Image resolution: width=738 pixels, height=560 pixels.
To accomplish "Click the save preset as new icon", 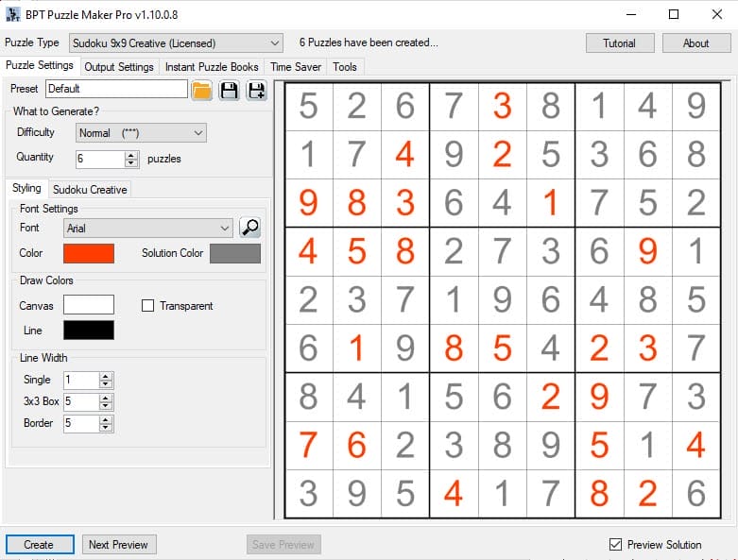I will pyautogui.click(x=256, y=90).
